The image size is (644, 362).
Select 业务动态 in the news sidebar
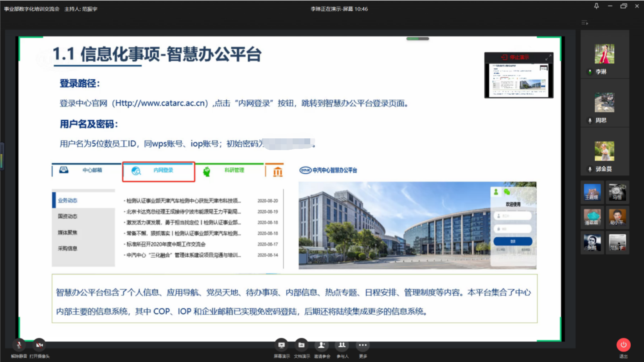coord(68,201)
